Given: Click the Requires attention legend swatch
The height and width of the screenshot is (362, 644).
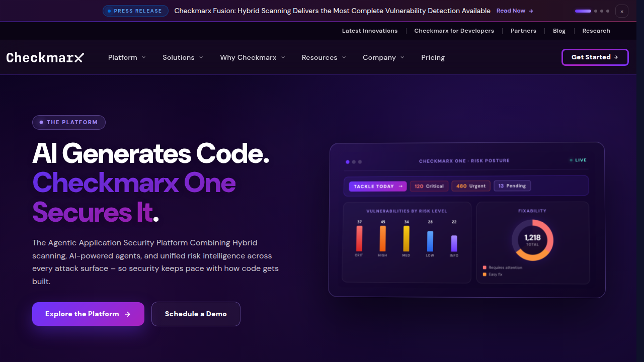Looking at the screenshot, I should coord(485,267).
